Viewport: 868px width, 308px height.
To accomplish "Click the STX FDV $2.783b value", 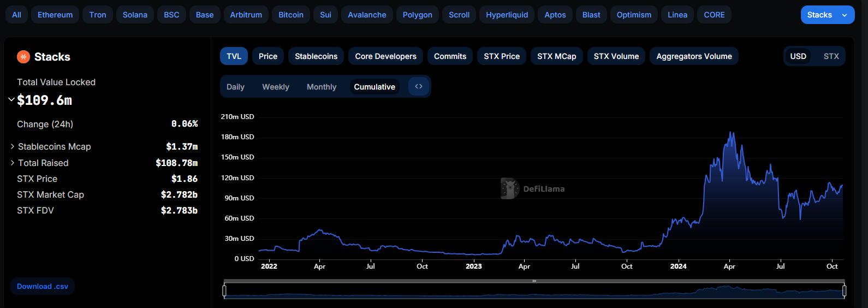I will click(x=179, y=210).
